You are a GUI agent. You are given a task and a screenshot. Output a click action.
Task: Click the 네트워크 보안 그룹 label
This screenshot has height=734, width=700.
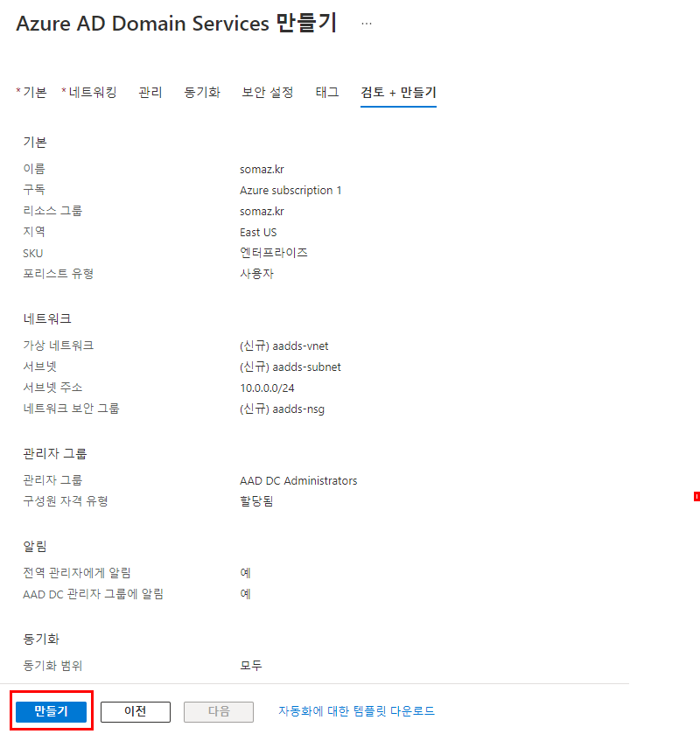click(x=71, y=409)
